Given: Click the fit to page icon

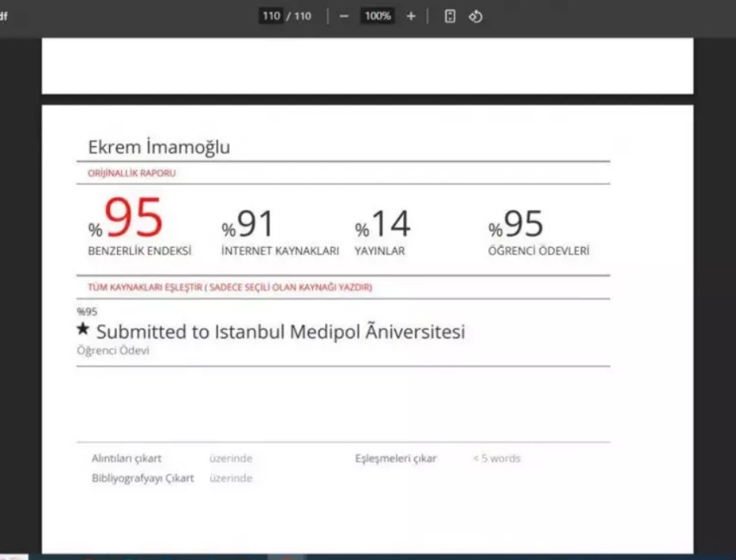Looking at the screenshot, I should (450, 16).
